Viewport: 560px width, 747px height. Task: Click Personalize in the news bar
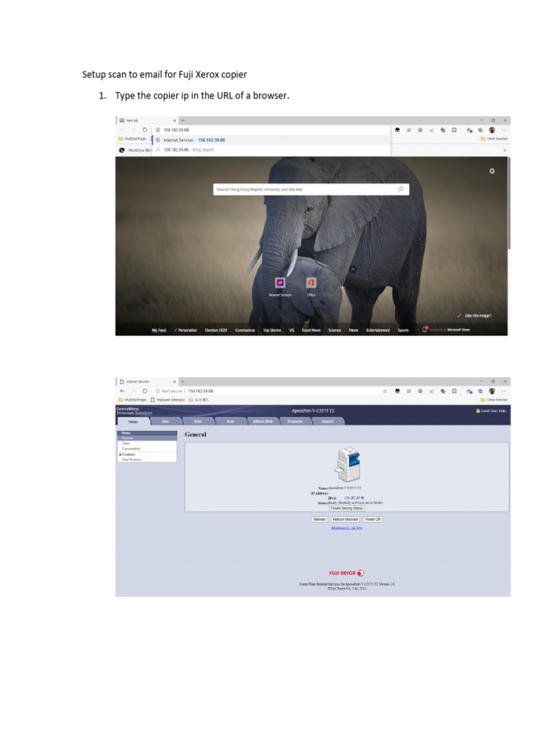pyautogui.click(x=186, y=330)
